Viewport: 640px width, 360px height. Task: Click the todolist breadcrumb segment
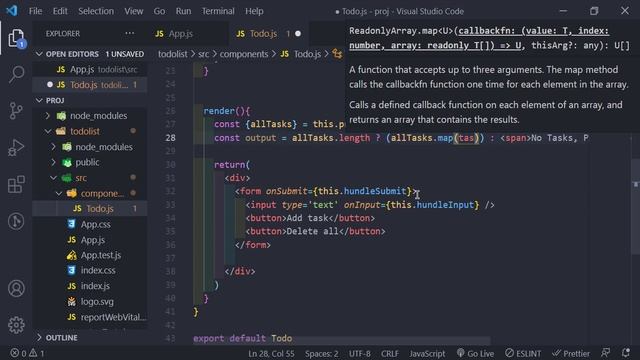click(173, 54)
